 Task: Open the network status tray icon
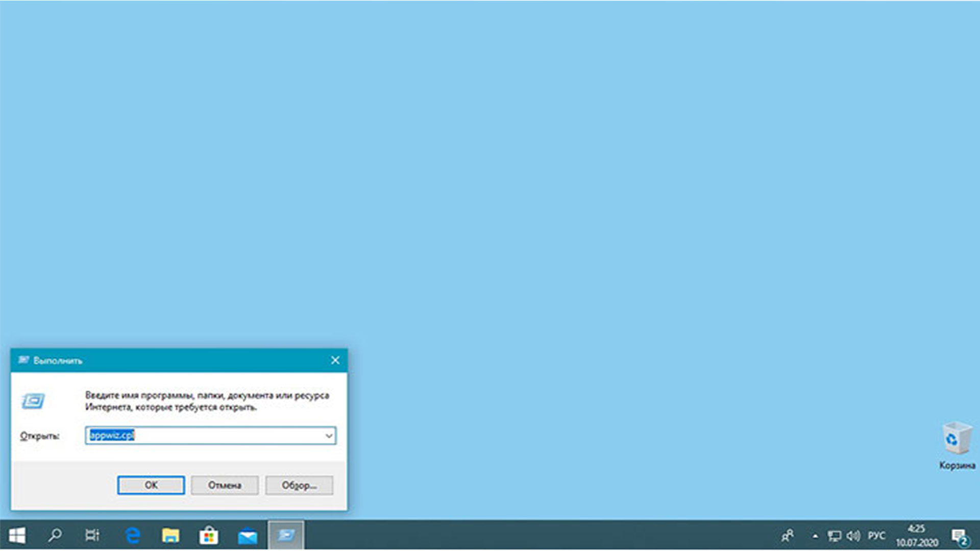pyautogui.click(x=834, y=536)
